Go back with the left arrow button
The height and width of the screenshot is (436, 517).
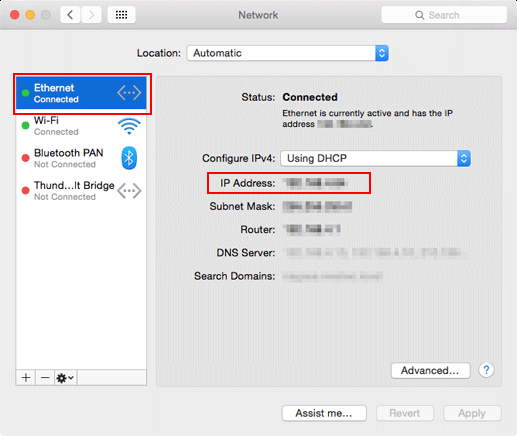[x=70, y=15]
